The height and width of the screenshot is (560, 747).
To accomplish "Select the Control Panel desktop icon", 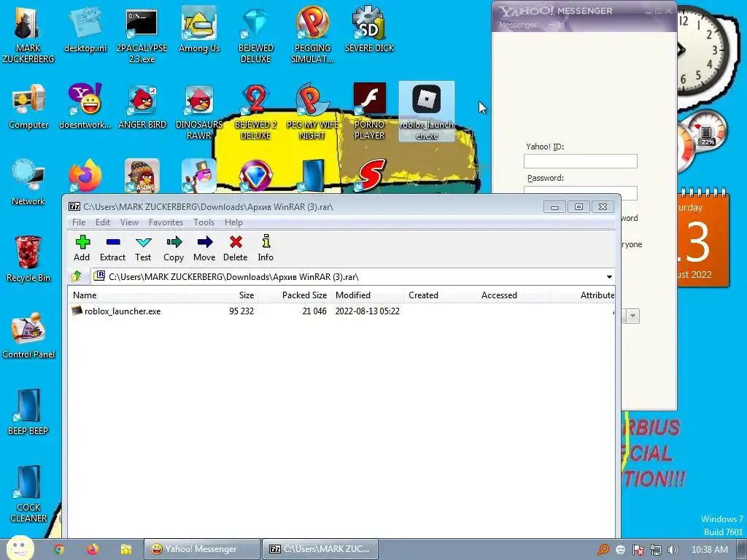I will [x=28, y=335].
